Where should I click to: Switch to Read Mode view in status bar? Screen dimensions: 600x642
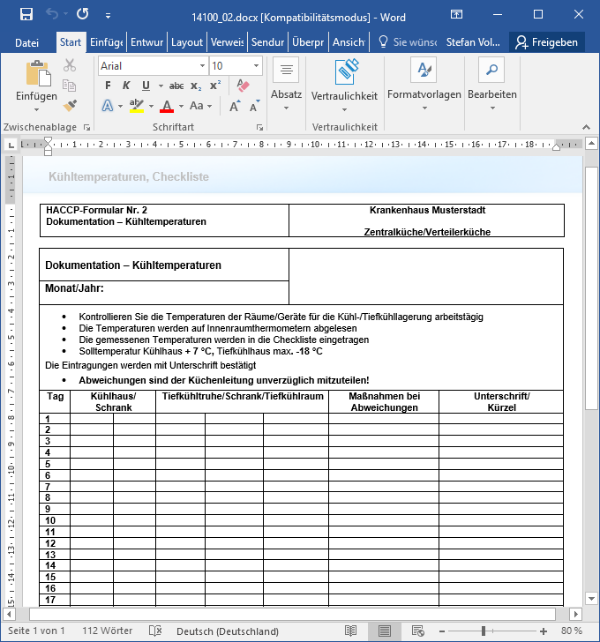[350, 631]
